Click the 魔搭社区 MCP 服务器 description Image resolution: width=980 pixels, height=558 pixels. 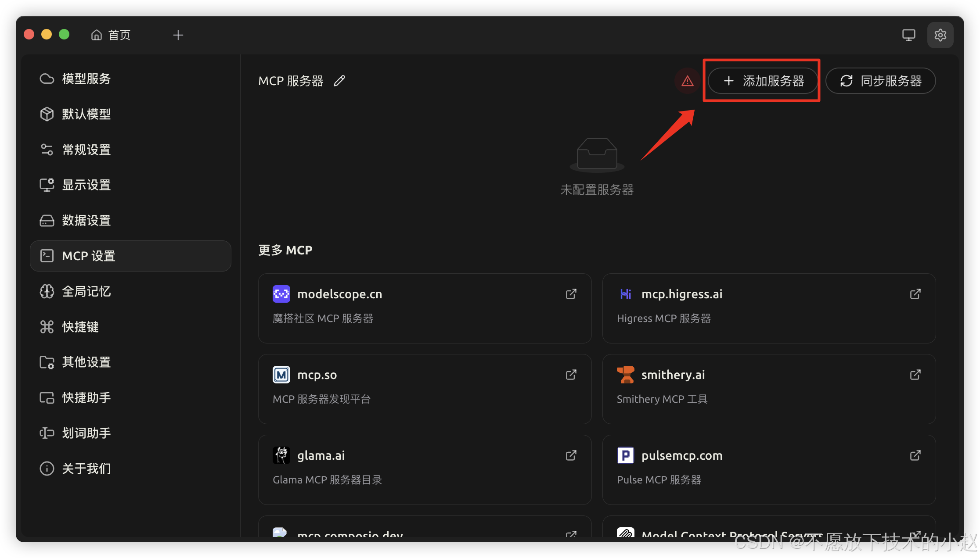tap(323, 318)
